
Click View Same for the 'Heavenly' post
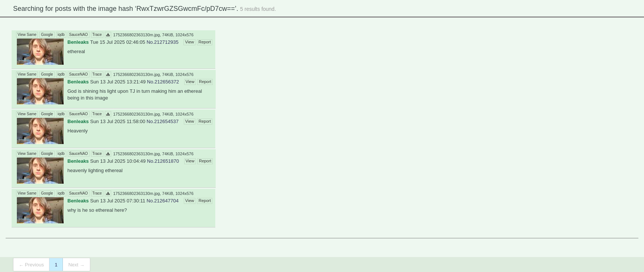click(x=27, y=114)
